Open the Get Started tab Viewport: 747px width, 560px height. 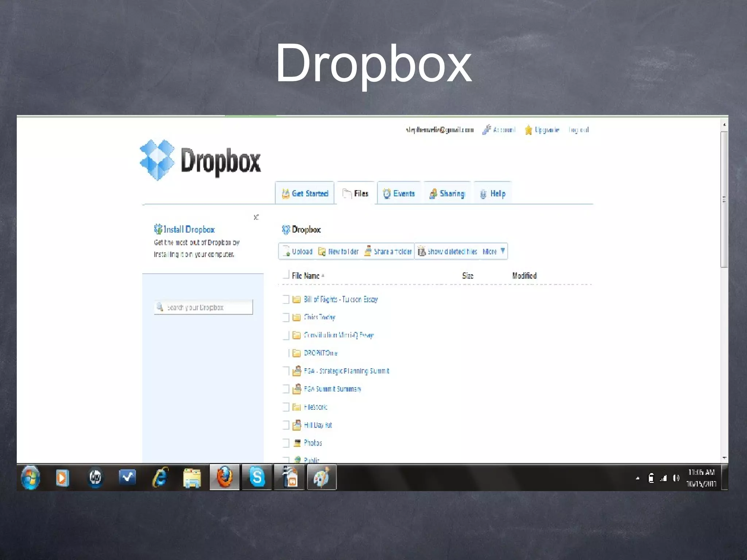[305, 193]
